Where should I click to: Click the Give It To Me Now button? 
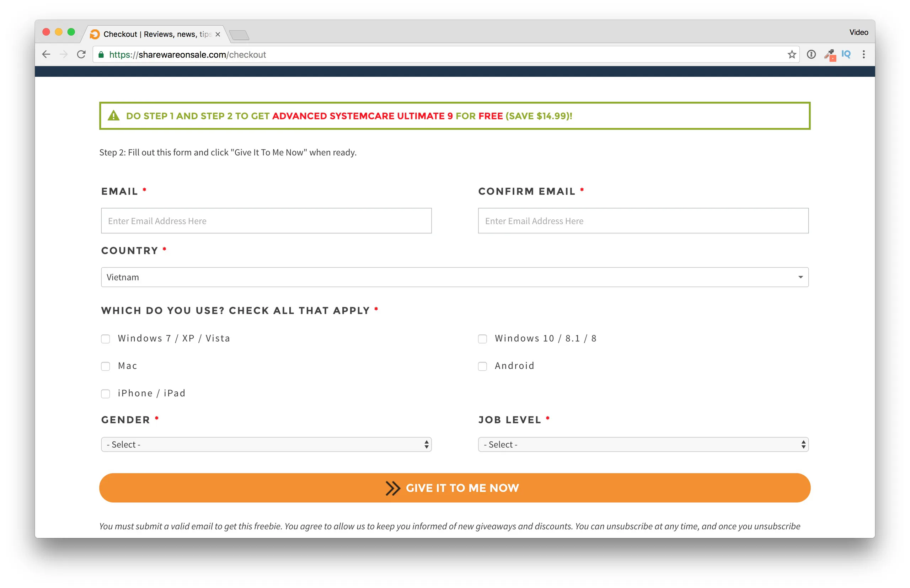pyautogui.click(x=455, y=488)
